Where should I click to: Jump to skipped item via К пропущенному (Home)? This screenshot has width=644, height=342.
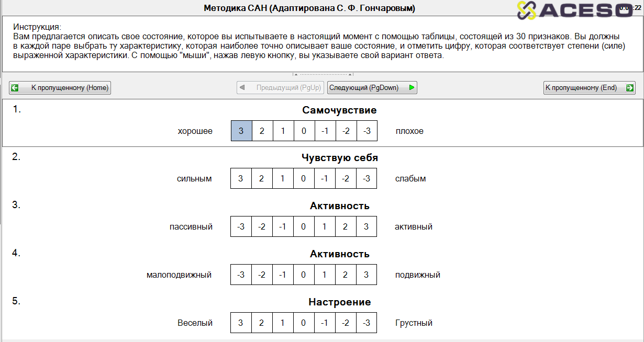tap(60, 88)
